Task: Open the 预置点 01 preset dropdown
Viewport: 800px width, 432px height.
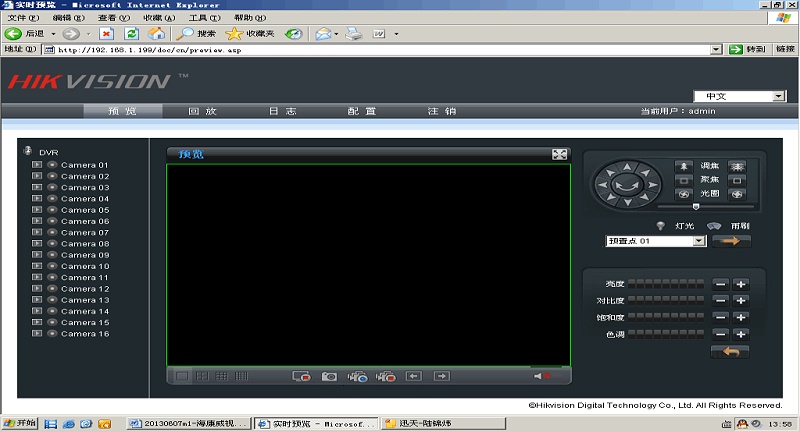Action: [699, 241]
